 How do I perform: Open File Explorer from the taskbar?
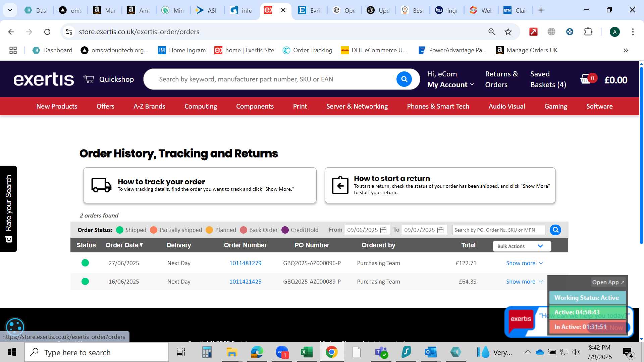[231, 352]
